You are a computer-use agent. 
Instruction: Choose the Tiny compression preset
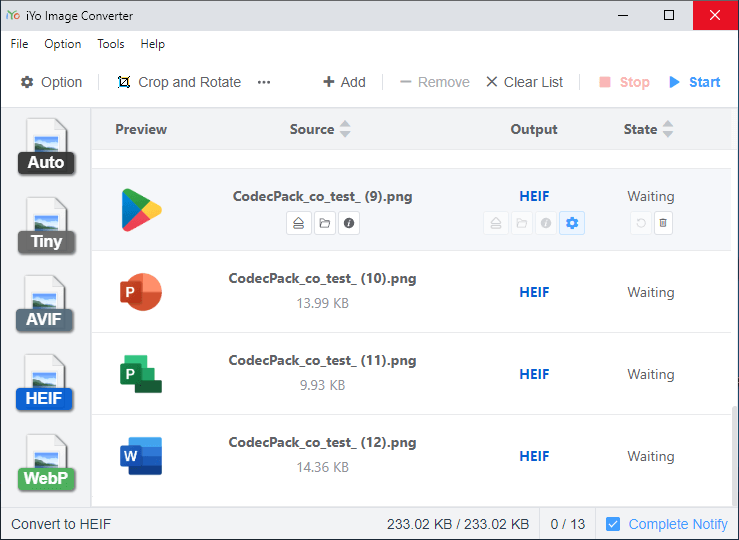[45, 226]
